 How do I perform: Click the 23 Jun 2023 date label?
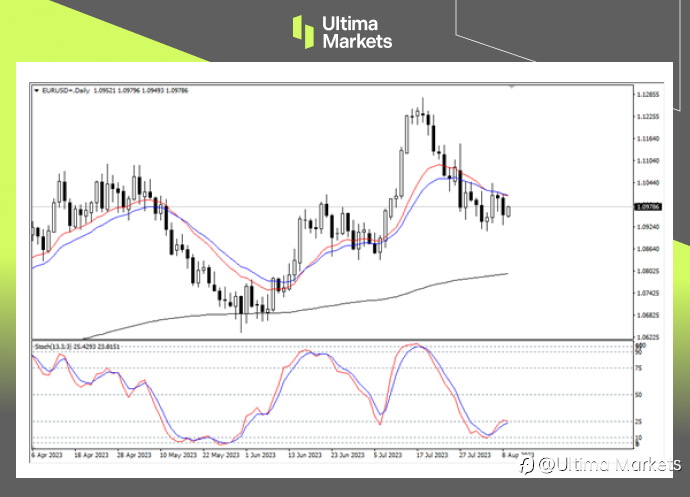pos(348,455)
